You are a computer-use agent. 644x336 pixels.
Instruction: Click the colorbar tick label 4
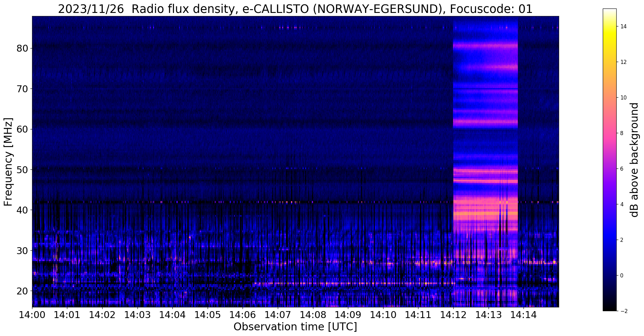[x=621, y=204]
